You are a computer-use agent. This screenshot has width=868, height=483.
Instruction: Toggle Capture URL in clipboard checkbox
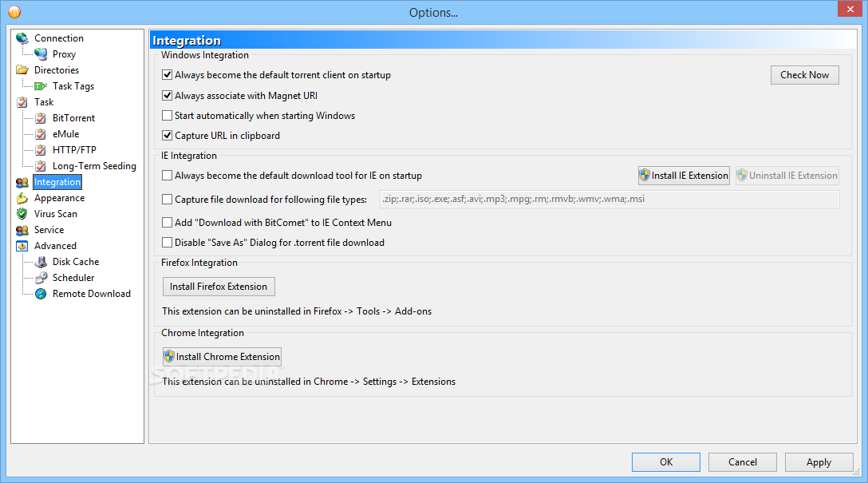(x=167, y=135)
